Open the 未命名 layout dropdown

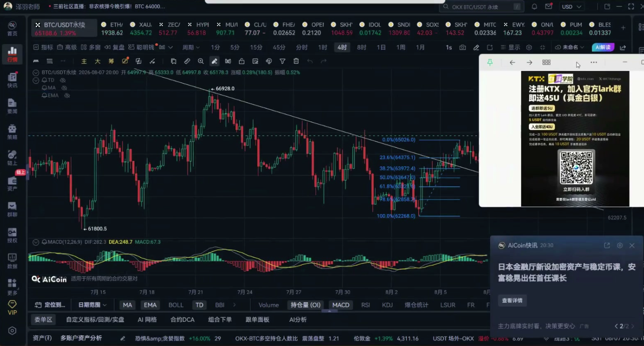(570, 48)
